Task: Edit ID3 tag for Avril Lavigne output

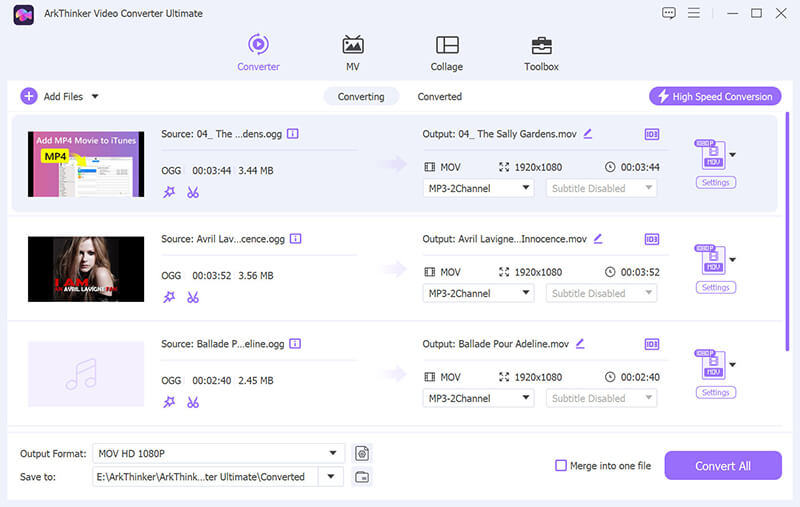Action: tap(652, 239)
